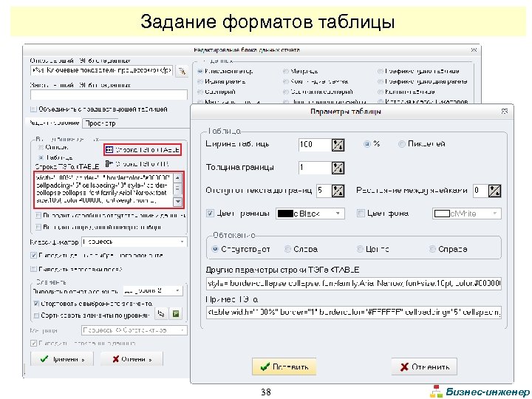Click the Пример ТЭГа text field

(354, 312)
